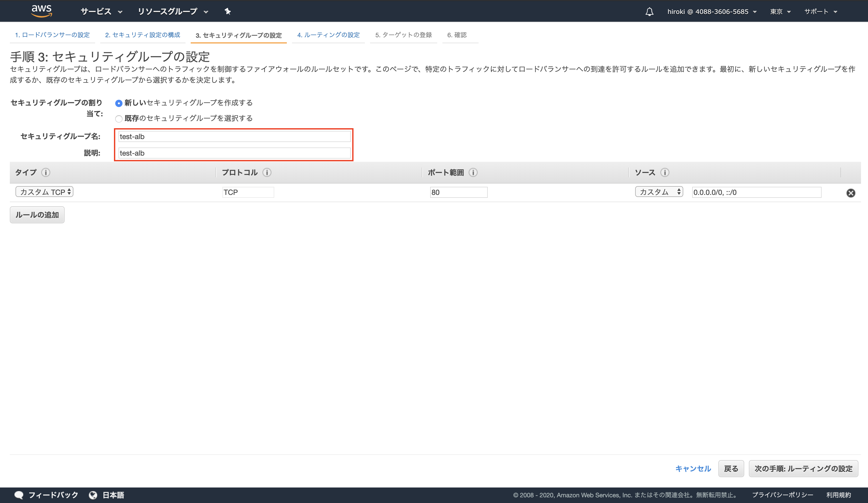
Task: Click the セキュリティグループ名 input field
Action: [x=234, y=136]
